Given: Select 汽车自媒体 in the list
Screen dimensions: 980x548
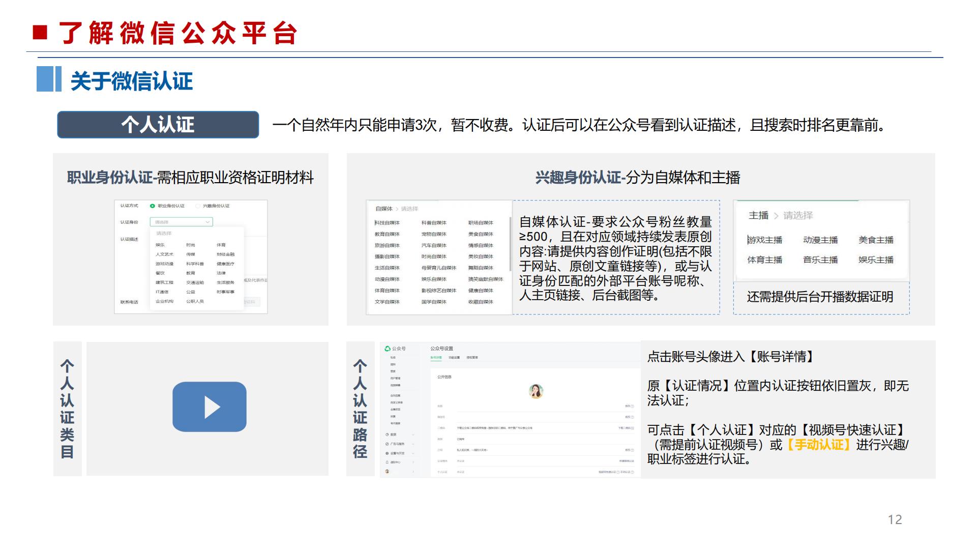Looking at the screenshot, I should 434,245.
